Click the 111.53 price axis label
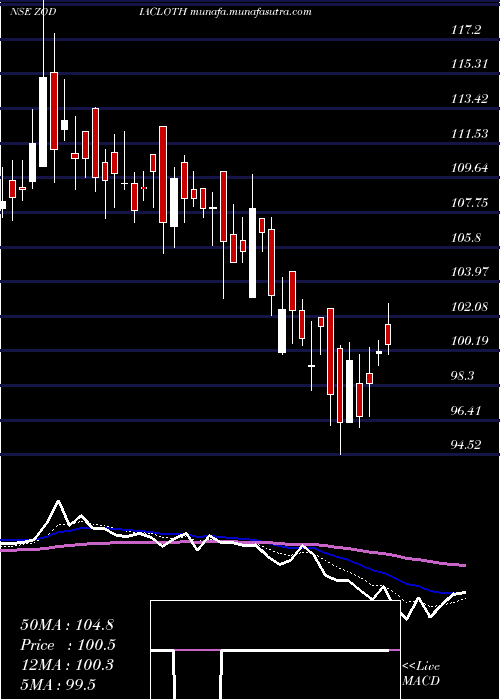 coord(469,134)
